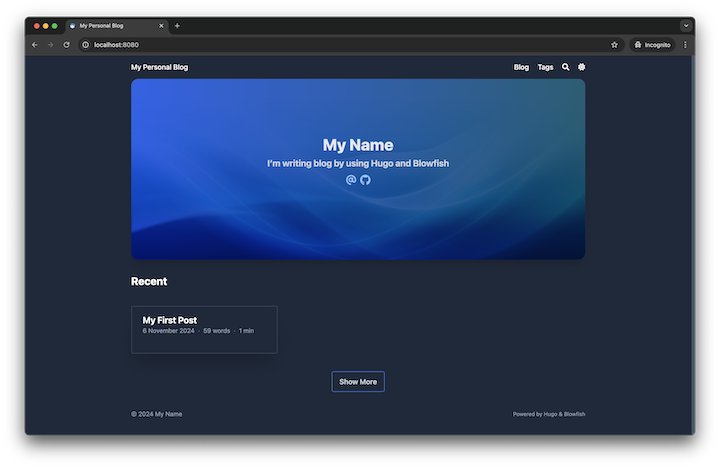Click the site information icon in address bar

[x=86, y=45]
